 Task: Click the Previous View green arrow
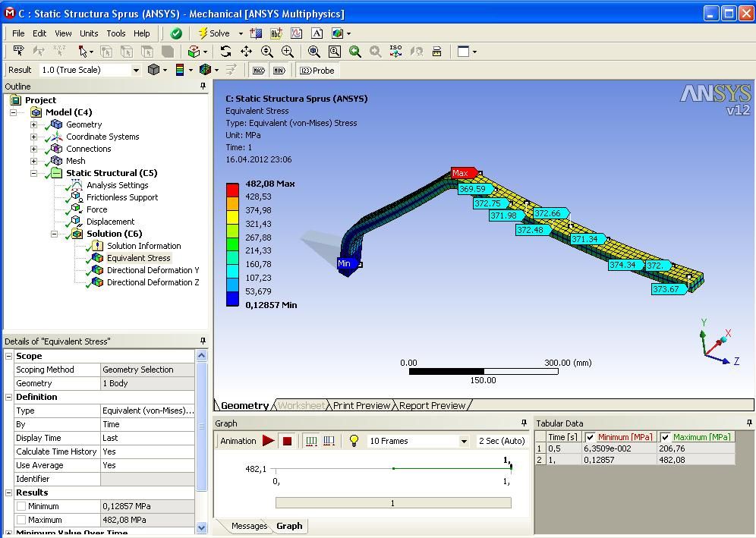click(355, 51)
